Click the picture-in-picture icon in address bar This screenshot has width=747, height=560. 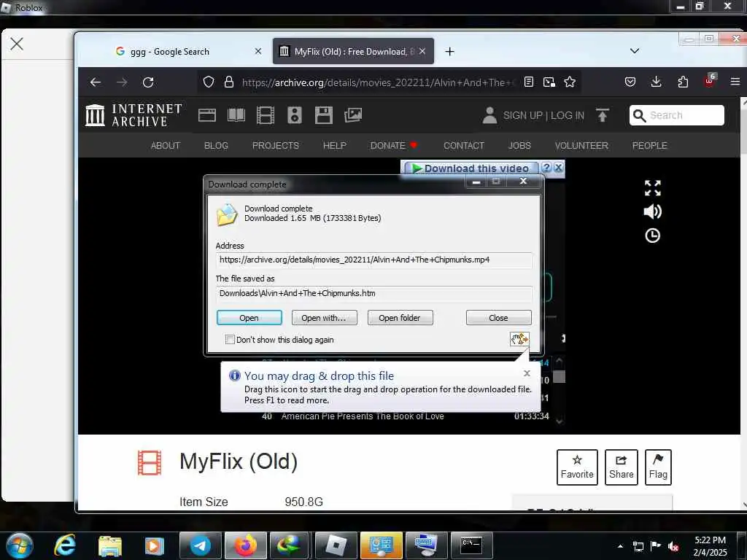(x=549, y=82)
